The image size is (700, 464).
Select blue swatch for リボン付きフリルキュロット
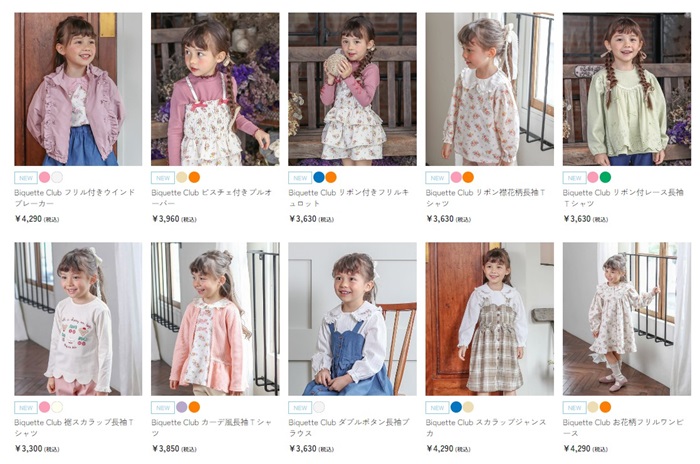click(318, 177)
